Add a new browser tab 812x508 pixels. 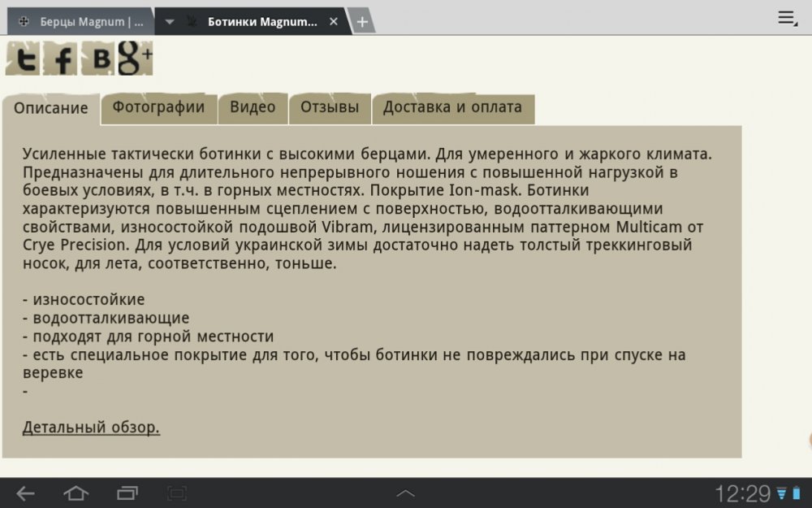(362, 22)
